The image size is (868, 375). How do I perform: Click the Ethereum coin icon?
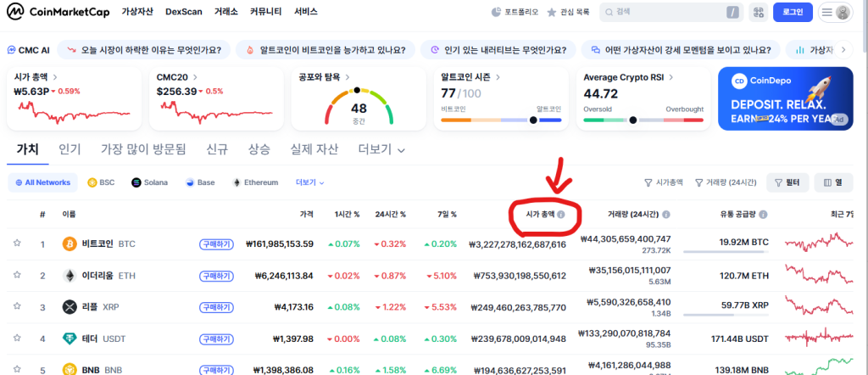click(70, 276)
